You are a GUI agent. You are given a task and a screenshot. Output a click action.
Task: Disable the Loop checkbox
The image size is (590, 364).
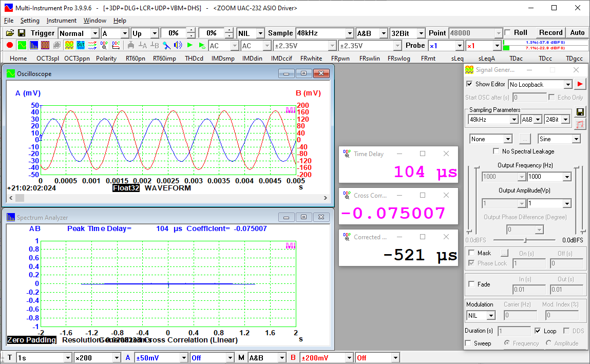(x=539, y=331)
